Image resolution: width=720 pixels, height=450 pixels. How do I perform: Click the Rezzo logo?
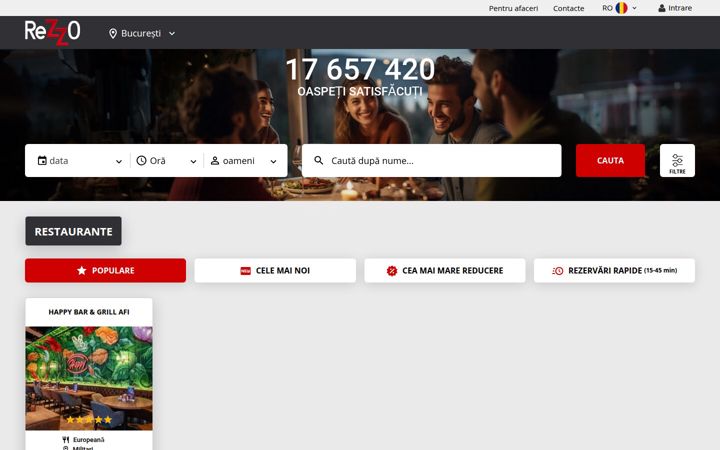point(52,32)
